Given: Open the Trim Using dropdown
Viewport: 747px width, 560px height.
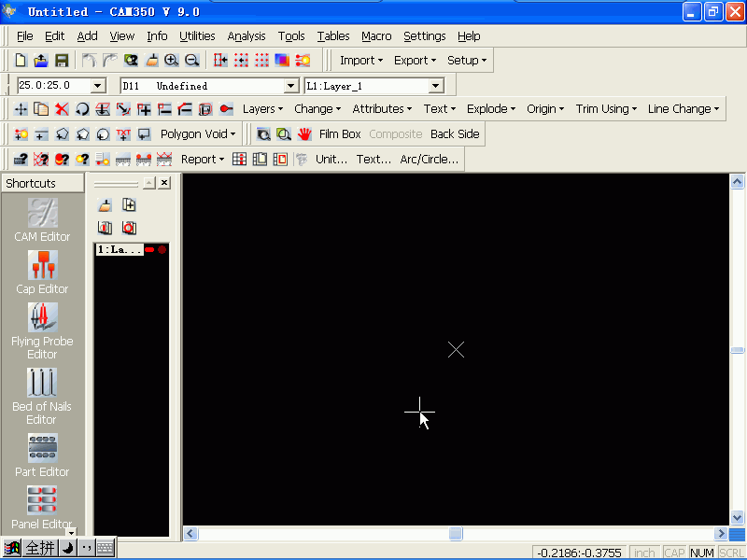Looking at the screenshot, I should (x=606, y=109).
